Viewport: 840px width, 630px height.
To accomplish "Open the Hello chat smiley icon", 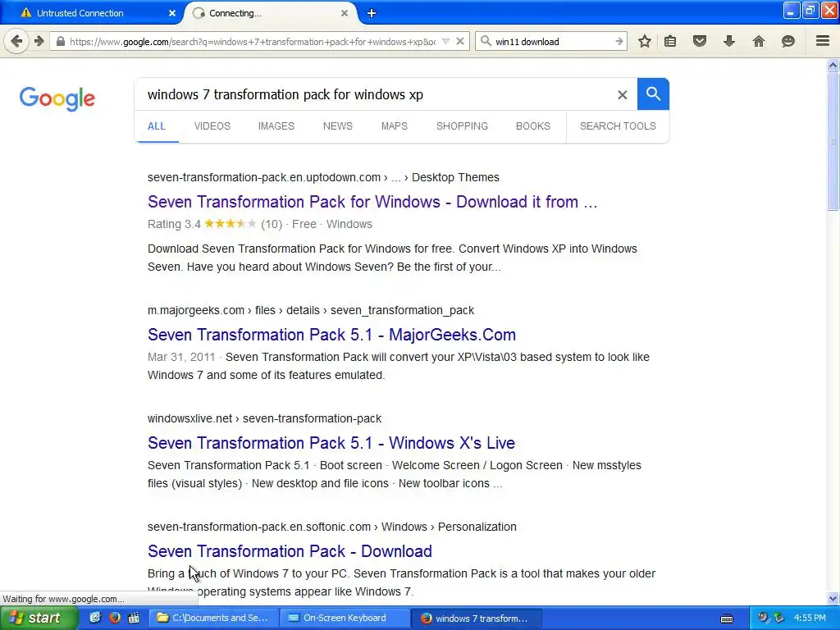I will [x=788, y=41].
